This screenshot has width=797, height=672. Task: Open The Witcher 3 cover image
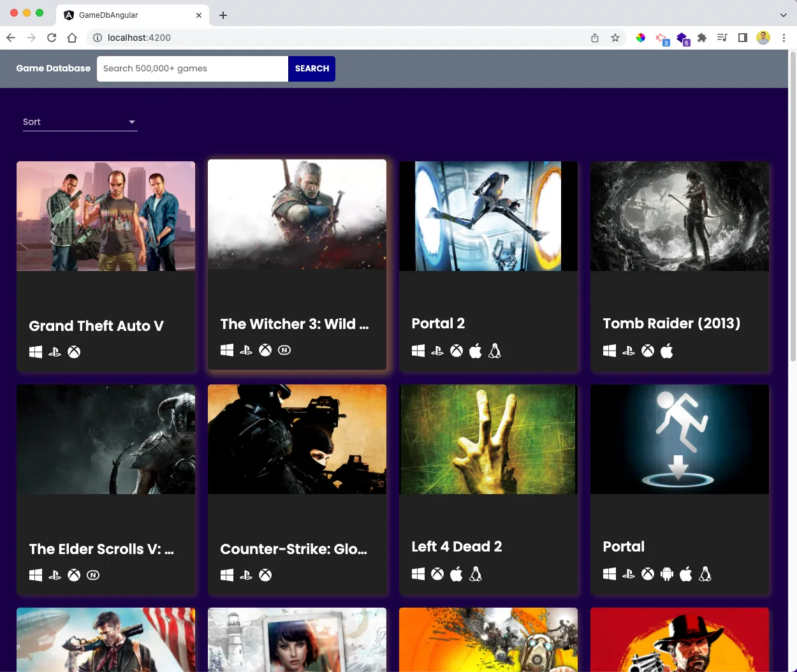(297, 214)
